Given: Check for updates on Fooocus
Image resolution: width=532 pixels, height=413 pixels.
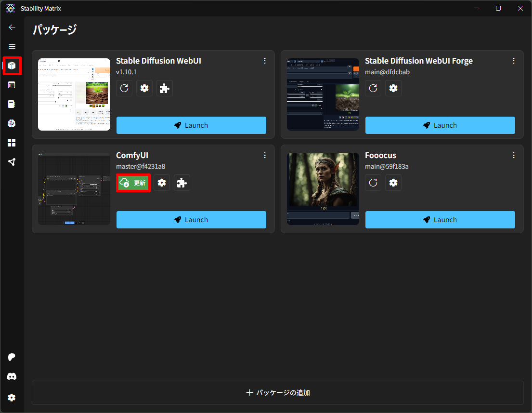Looking at the screenshot, I should (373, 183).
